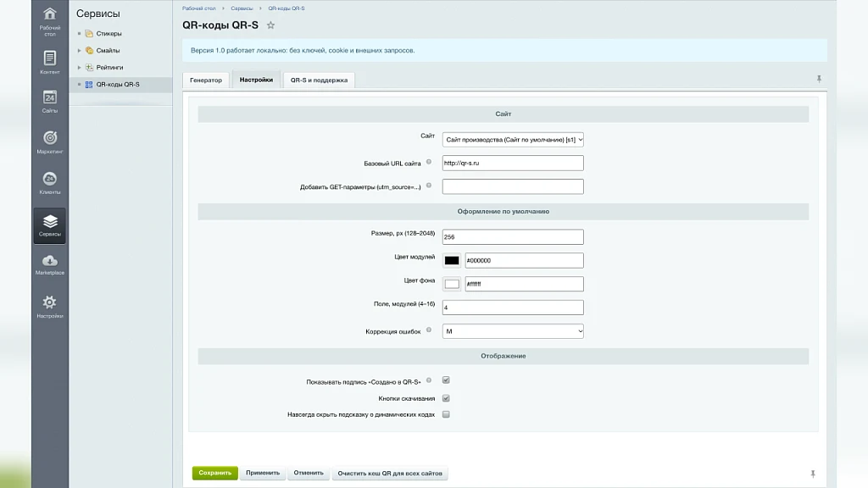Viewport: 868px width, 488px height.
Task: Click the green Сохранить button
Action: pos(214,473)
